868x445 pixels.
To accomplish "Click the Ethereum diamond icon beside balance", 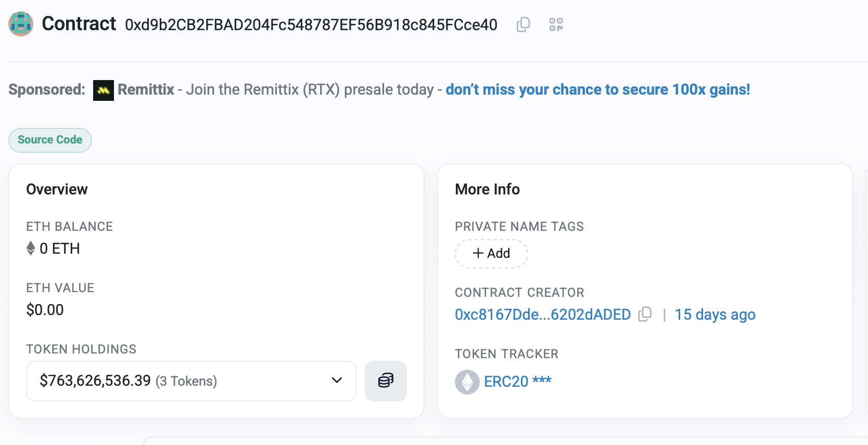I will pos(31,248).
